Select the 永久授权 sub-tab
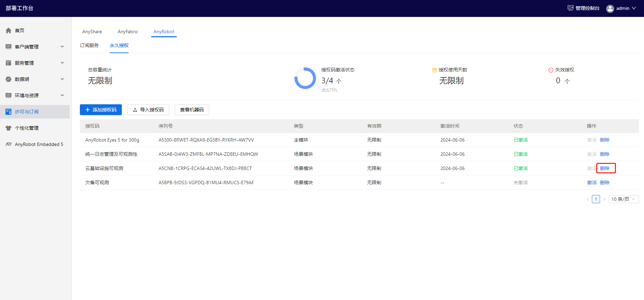Image resolution: width=644 pixels, height=300 pixels. (119, 45)
